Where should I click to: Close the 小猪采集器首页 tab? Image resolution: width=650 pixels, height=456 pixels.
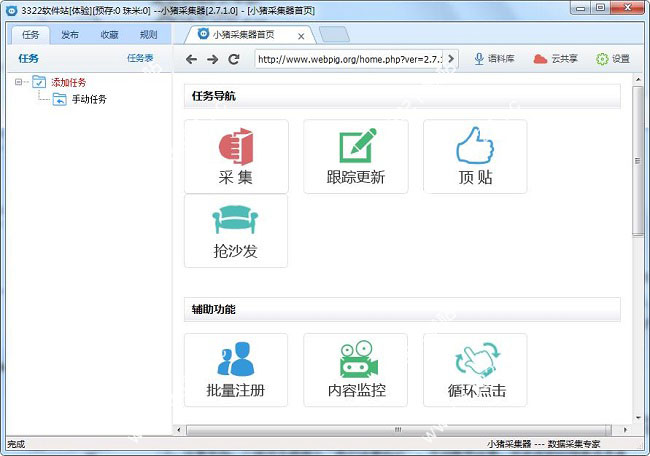coord(301,36)
